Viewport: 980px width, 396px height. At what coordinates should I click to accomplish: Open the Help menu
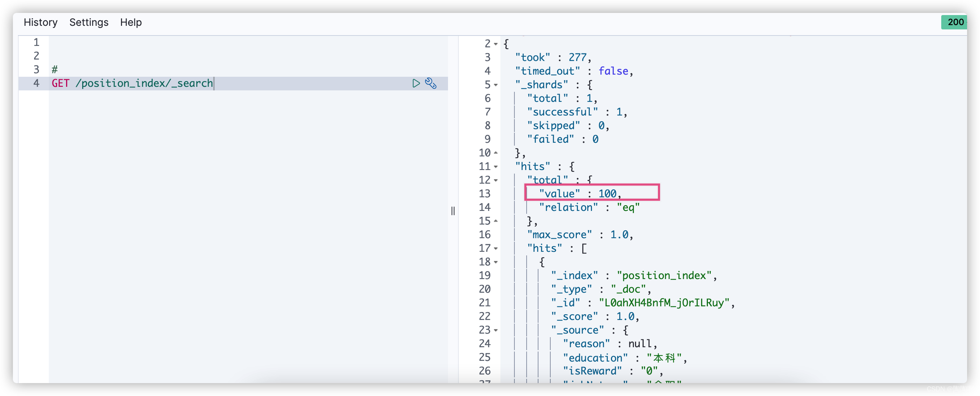(x=131, y=23)
